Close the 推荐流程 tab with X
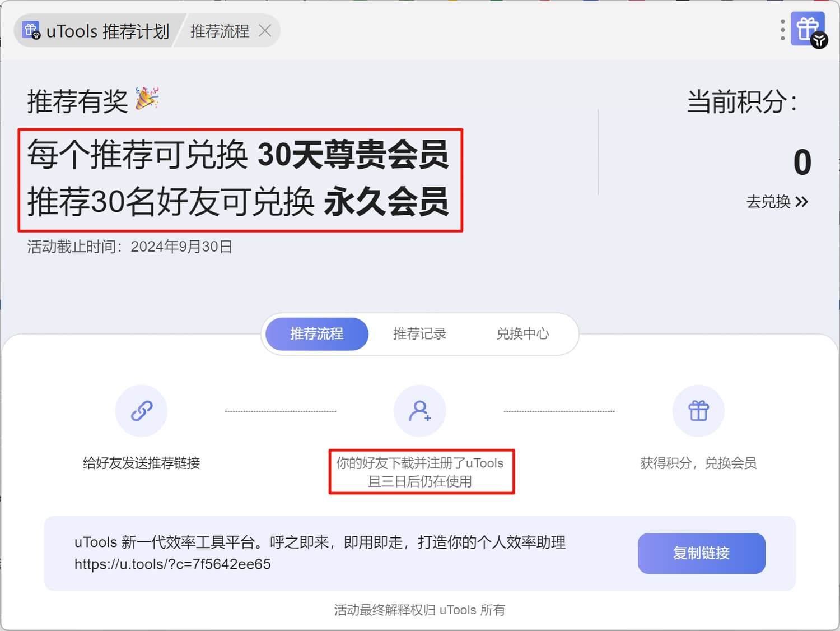The image size is (840, 631). 265,31
